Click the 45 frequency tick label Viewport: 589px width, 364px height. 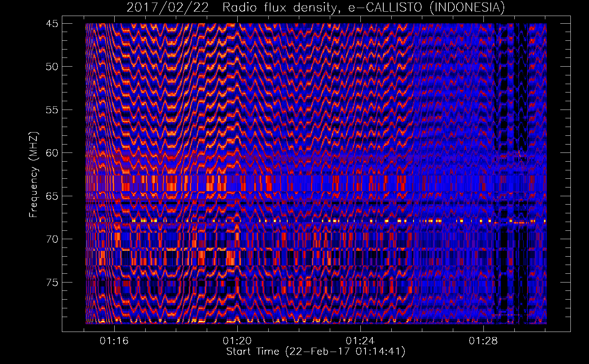tap(52, 24)
